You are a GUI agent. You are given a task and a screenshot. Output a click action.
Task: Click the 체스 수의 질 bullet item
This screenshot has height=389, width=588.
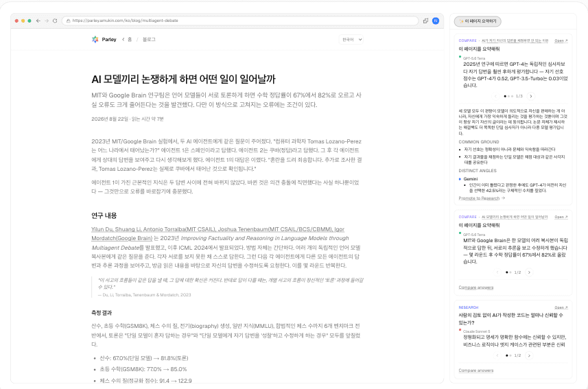(x=145, y=380)
